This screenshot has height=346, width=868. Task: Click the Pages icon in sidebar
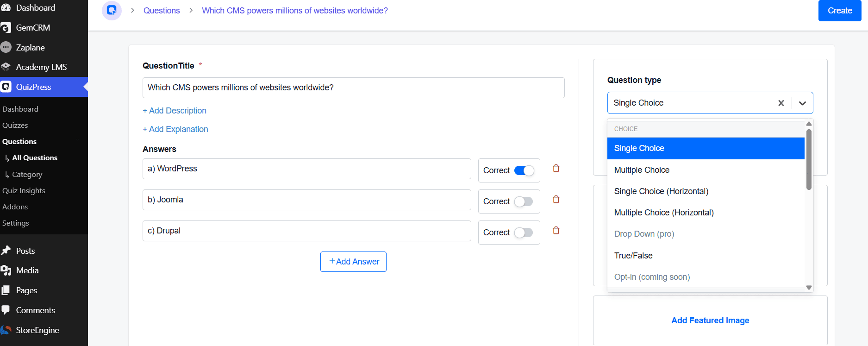6,290
